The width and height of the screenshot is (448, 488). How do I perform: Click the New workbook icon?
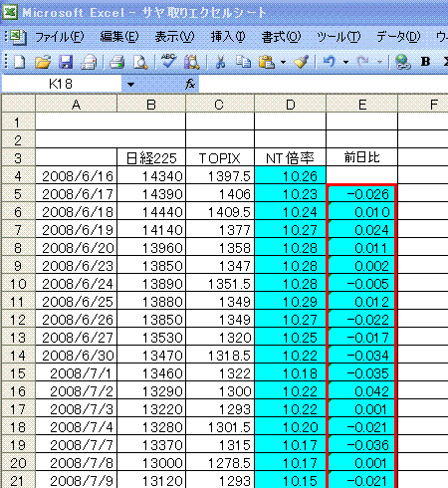tap(19, 62)
